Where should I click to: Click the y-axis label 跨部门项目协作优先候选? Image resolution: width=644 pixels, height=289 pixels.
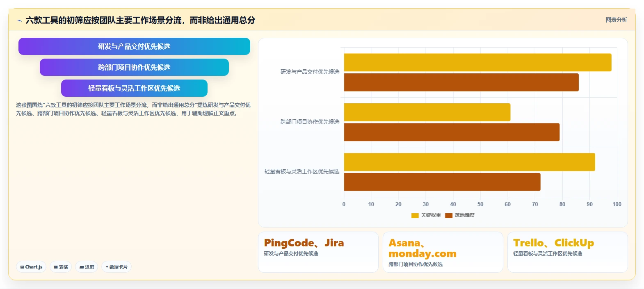pos(310,122)
